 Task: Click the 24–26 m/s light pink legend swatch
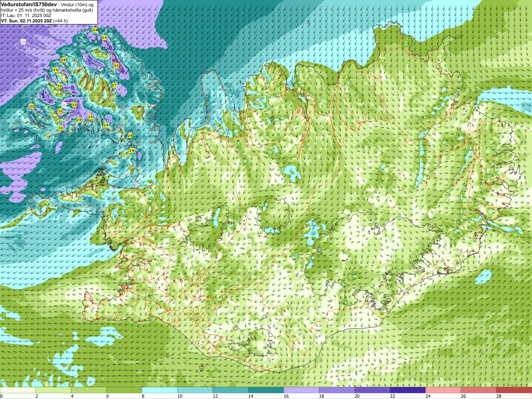point(443,390)
